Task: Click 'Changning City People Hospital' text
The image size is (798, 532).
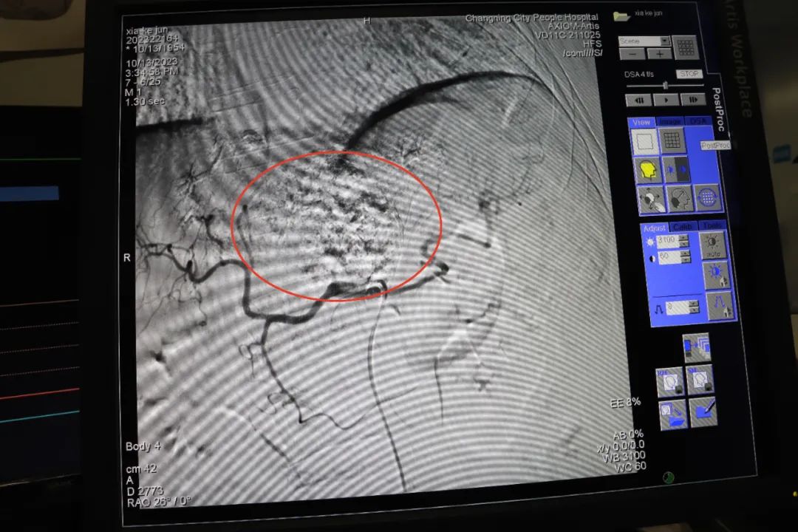Action: [532, 18]
